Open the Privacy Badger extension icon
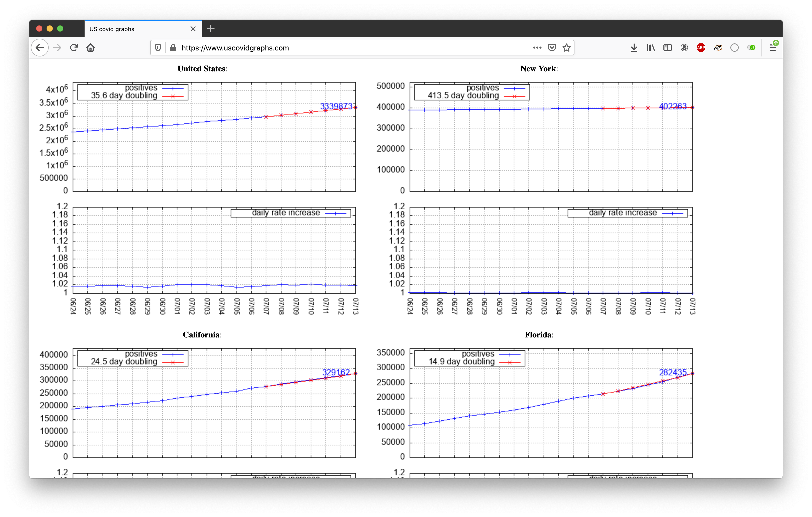The width and height of the screenshot is (812, 517). click(718, 48)
